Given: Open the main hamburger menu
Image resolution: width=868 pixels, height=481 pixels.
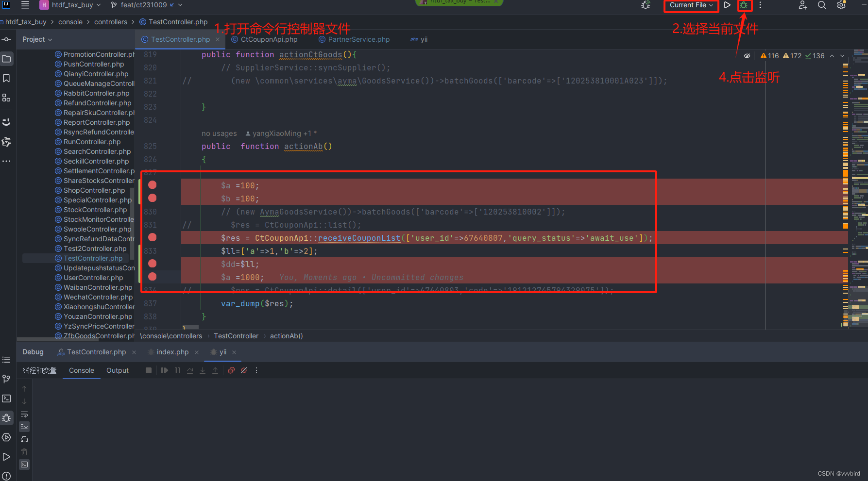Looking at the screenshot, I should (25, 5).
